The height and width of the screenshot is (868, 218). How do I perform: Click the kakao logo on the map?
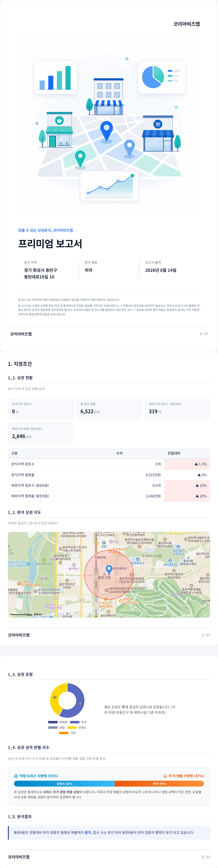38,614
